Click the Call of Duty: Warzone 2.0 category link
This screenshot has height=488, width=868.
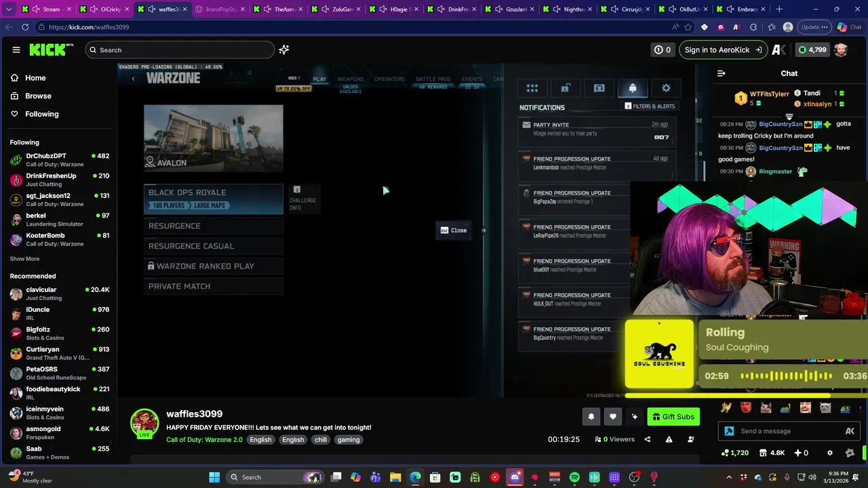[204, 440]
